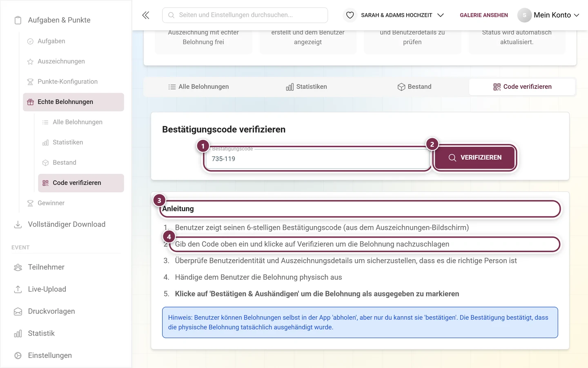Click the Bestätigungscode verifizieren heading
Image resolution: width=588 pixels, height=368 pixels.
pyautogui.click(x=224, y=130)
